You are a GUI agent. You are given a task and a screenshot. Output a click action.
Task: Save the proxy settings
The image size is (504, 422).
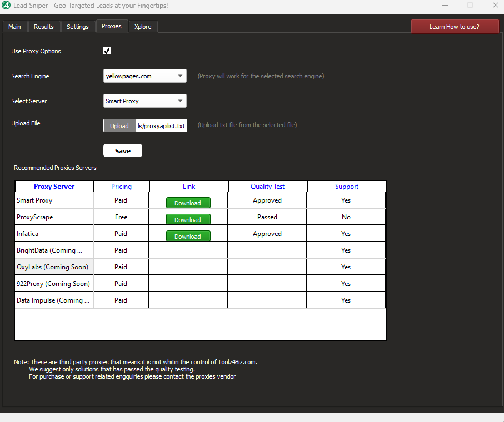pos(122,150)
